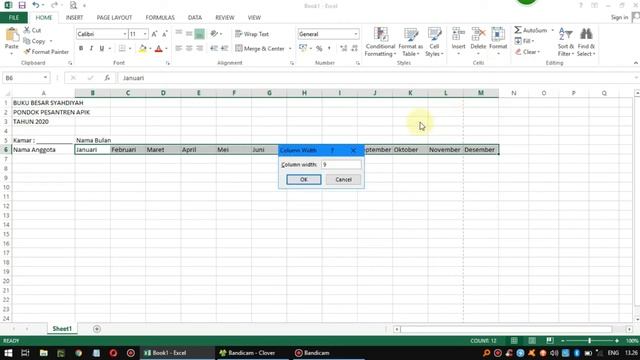640x360 pixels.
Task: Open the Calibri font name dropdown
Action: [124, 34]
